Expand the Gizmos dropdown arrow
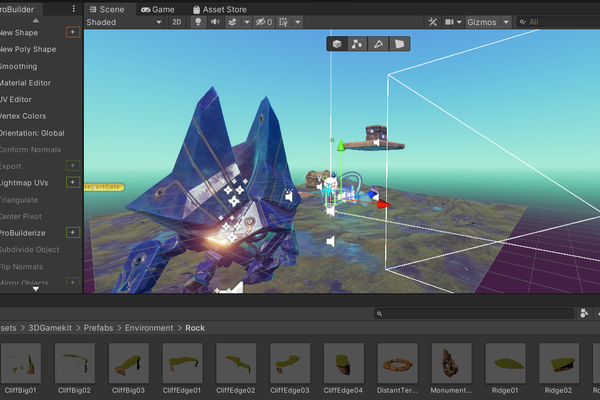 pyautogui.click(x=506, y=22)
